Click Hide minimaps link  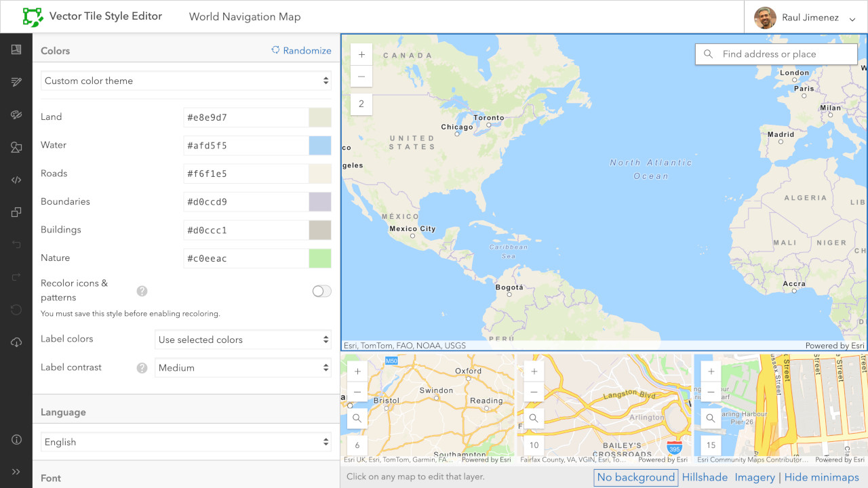822,477
